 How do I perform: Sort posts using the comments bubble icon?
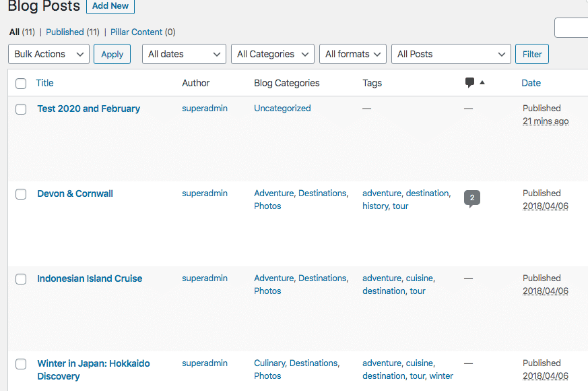pos(470,82)
